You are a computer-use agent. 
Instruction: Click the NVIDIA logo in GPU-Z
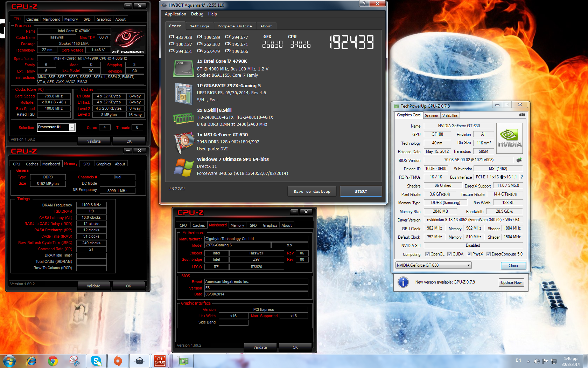510,138
